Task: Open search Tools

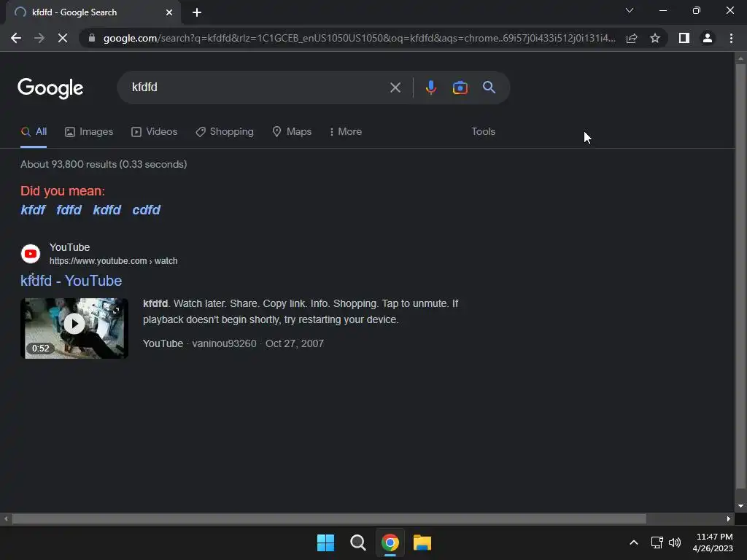Action: 483,132
